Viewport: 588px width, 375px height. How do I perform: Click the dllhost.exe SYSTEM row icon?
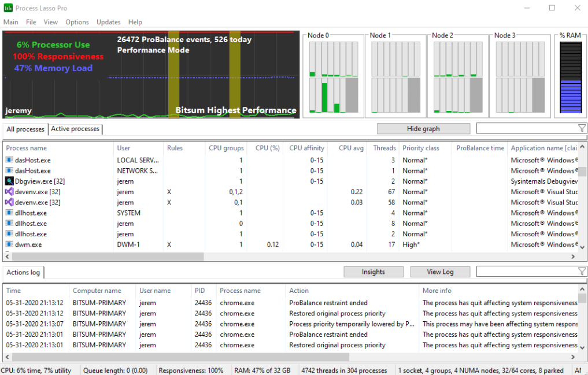click(x=9, y=213)
